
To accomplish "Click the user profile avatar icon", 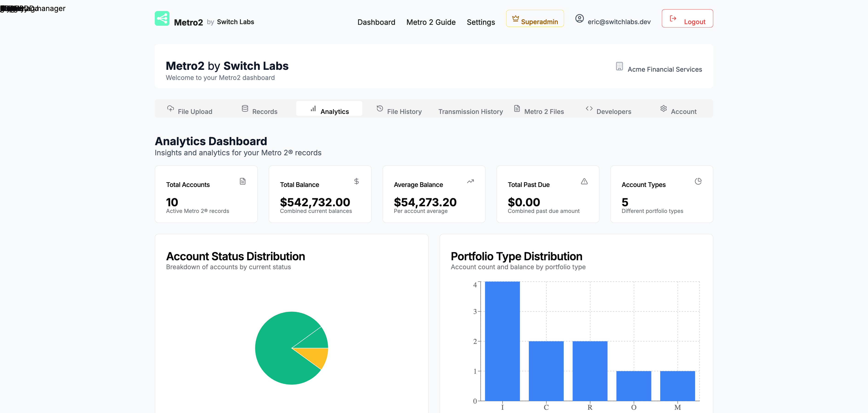I will [x=579, y=19].
